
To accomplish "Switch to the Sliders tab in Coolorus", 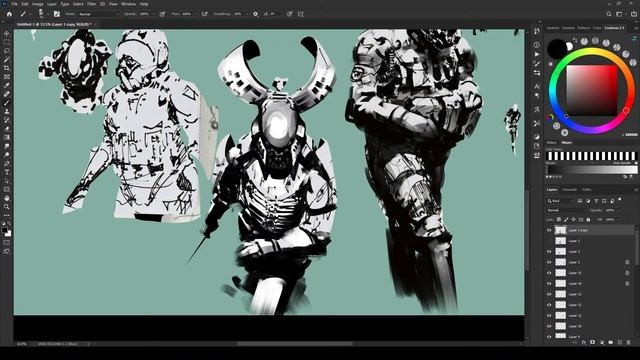I will pos(552,142).
